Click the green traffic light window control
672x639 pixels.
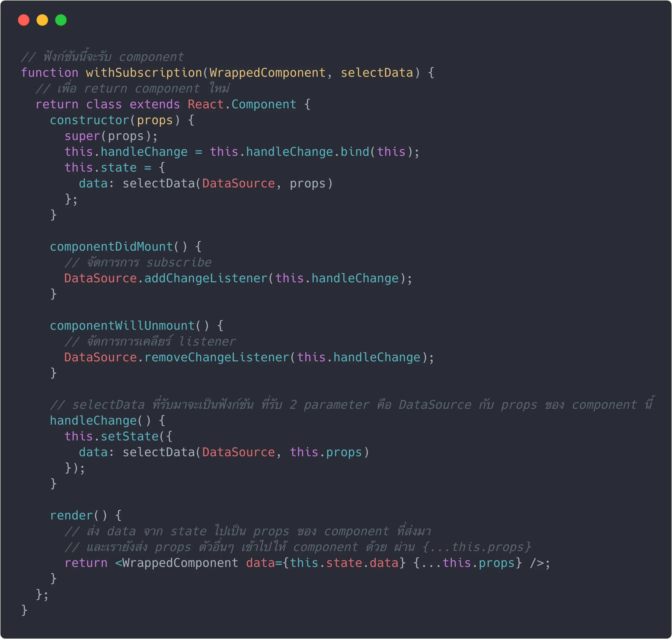click(x=61, y=20)
